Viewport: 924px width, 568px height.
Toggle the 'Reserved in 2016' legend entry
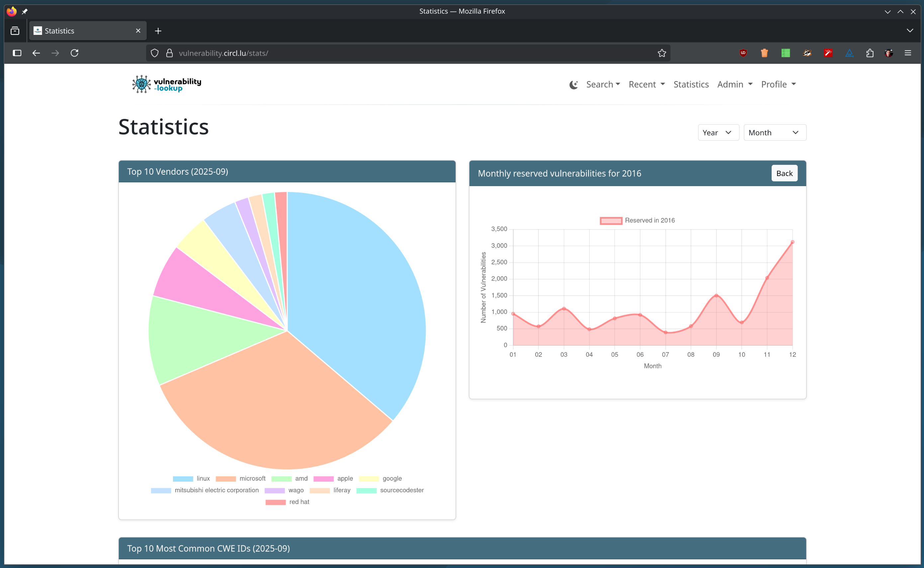click(637, 221)
